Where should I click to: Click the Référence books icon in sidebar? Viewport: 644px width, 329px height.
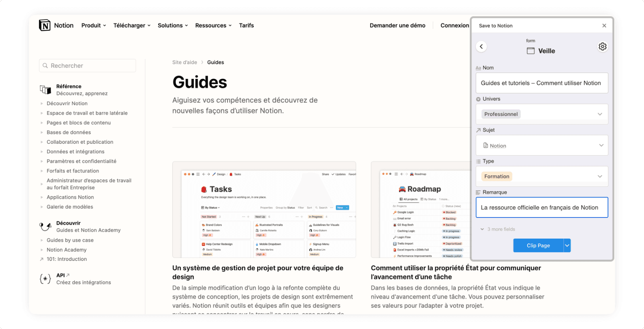(45, 90)
